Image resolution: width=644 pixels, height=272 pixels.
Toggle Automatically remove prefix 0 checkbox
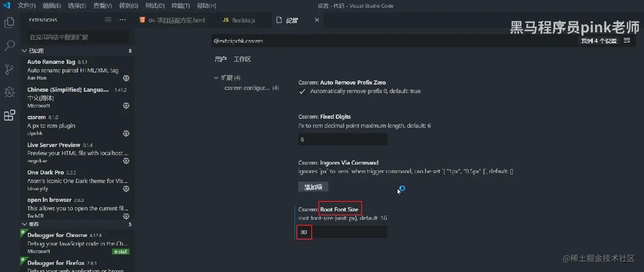[302, 91]
